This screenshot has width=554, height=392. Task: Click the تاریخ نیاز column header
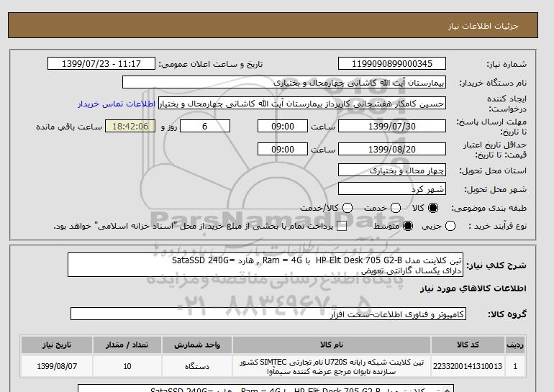tap(57, 345)
